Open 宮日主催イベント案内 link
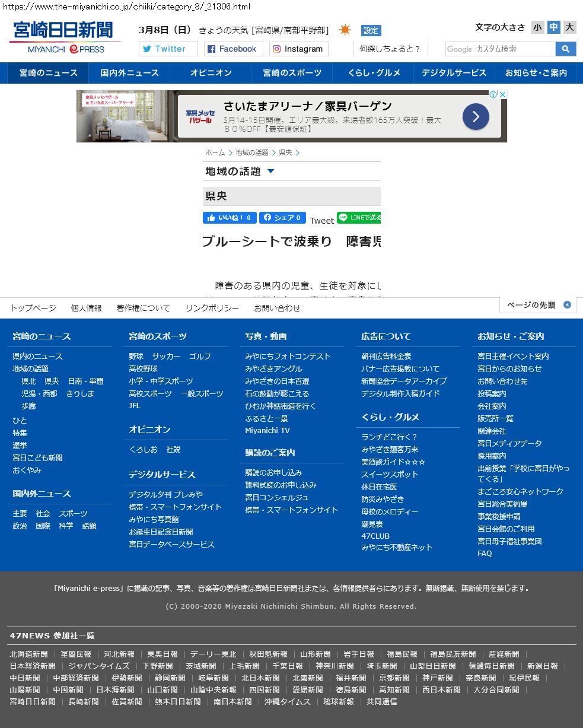This screenshot has width=583, height=728. point(513,356)
